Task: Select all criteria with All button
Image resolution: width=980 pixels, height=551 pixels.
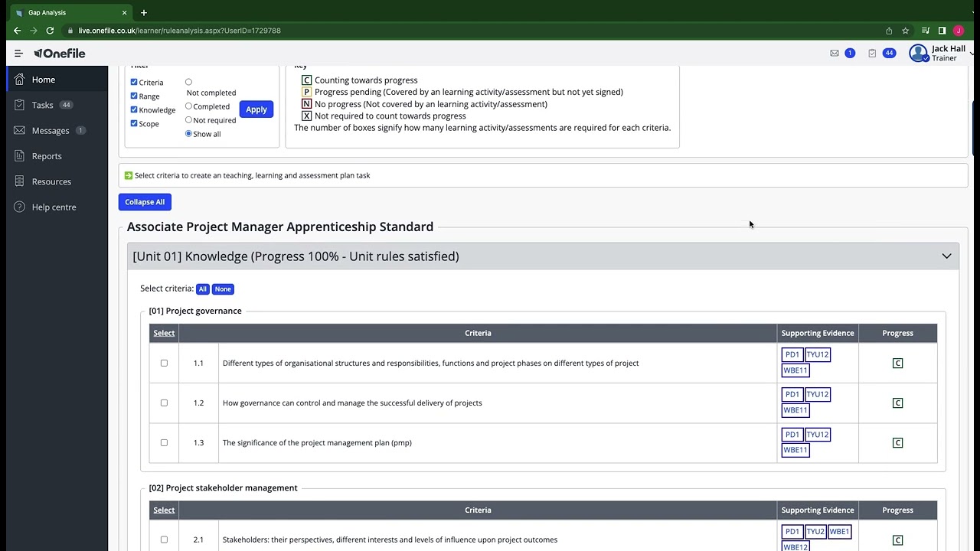Action: (x=202, y=289)
